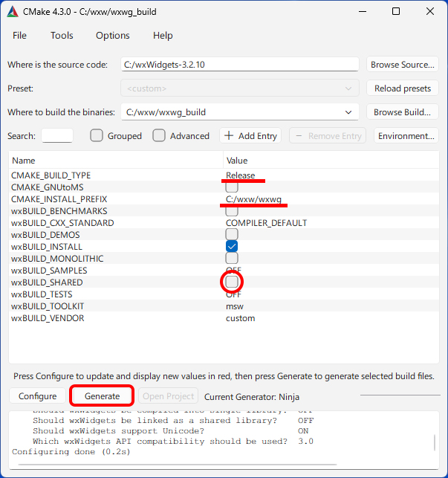Click the 'Current Generator: Ninja' label
This screenshot has height=478, width=448.
(x=251, y=397)
